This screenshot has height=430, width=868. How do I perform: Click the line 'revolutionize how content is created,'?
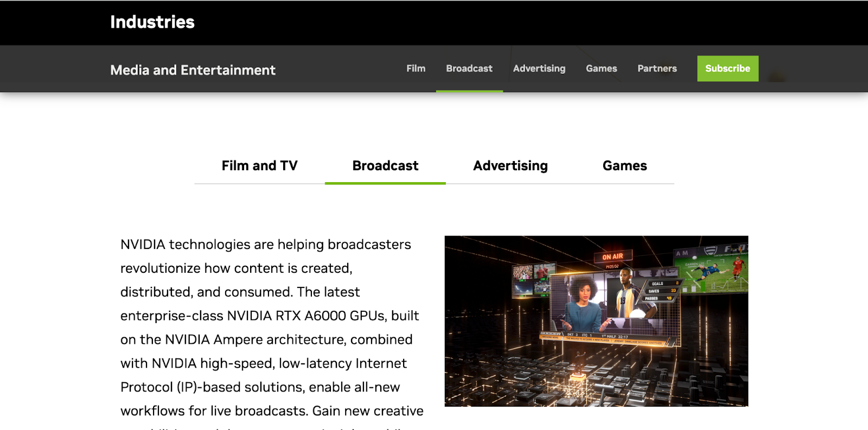(237, 268)
